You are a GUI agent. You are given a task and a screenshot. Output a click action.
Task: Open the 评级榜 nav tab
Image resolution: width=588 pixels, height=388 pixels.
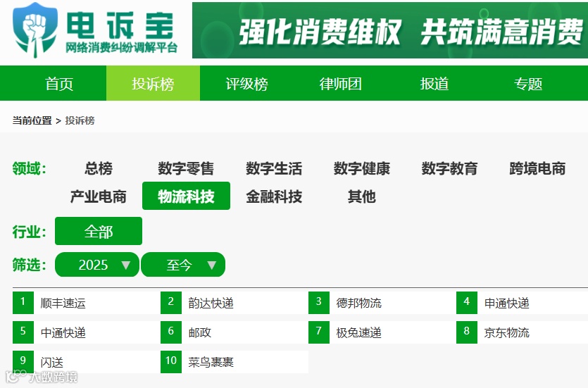[x=246, y=83]
